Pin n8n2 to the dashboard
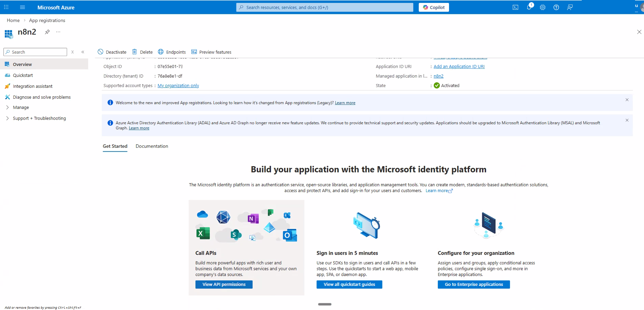The image size is (644, 310). pyautogui.click(x=47, y=32)
